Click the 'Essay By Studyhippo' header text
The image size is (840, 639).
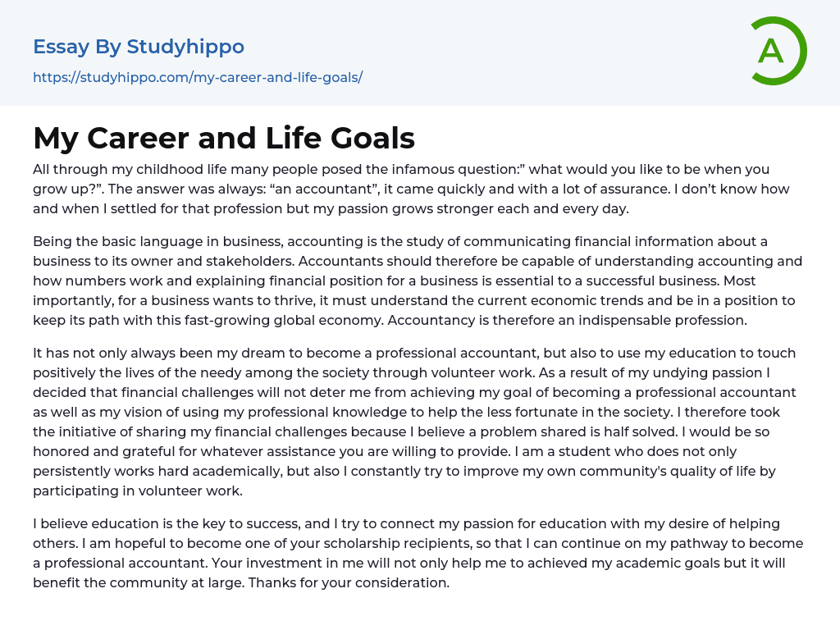[x=139, y=47]
